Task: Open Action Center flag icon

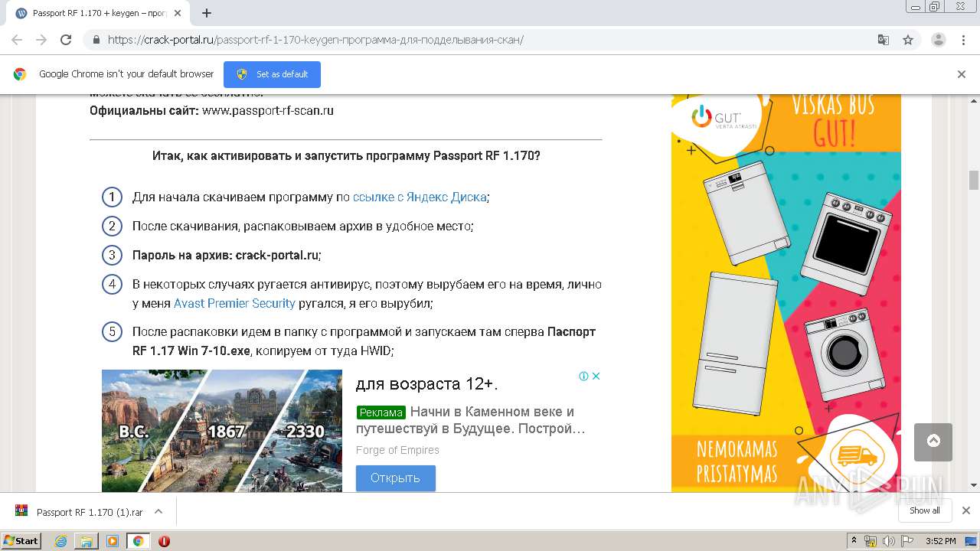Action: click(x=906, y=541)
